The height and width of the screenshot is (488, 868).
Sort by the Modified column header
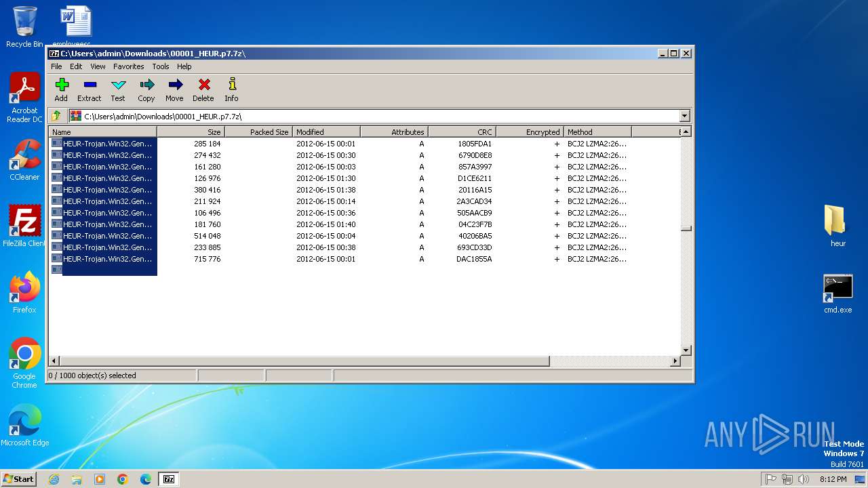click(326, 132)
